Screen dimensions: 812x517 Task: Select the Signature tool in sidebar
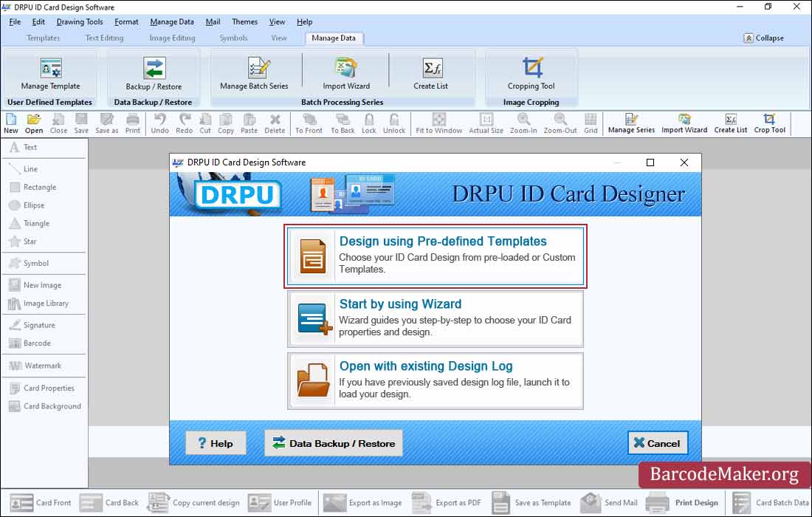point(32,325)
